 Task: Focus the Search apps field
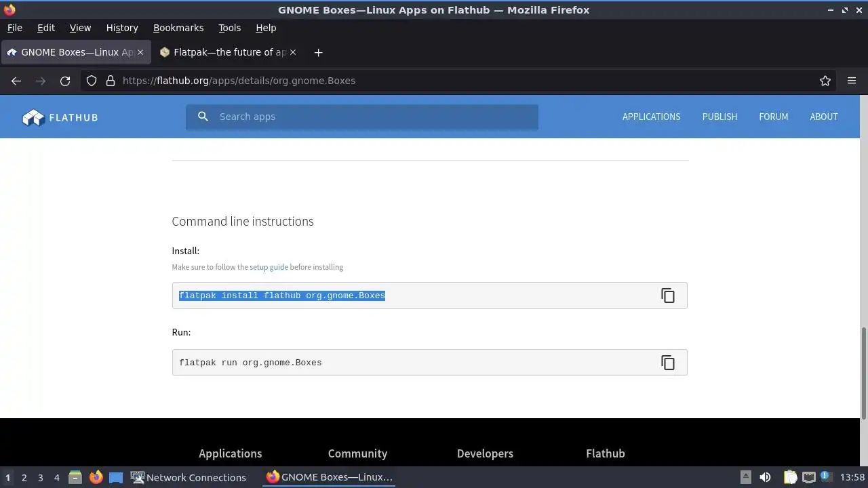[362, 117]
